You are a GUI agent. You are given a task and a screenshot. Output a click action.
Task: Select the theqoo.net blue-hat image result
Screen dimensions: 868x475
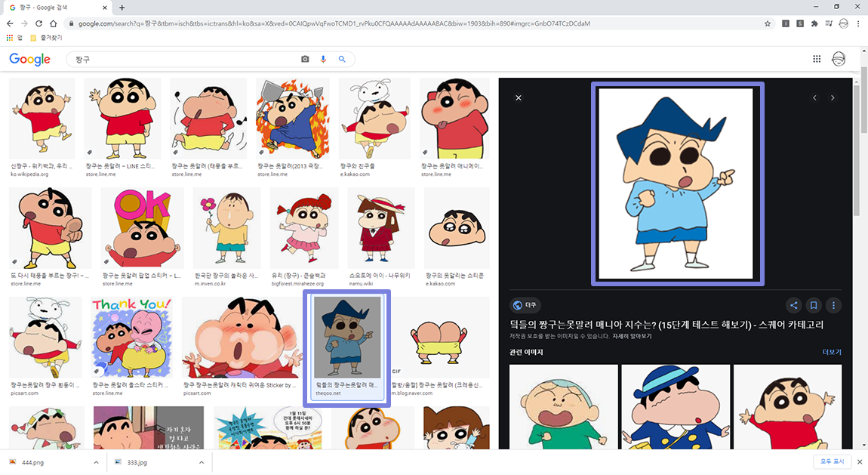(347, 337)
